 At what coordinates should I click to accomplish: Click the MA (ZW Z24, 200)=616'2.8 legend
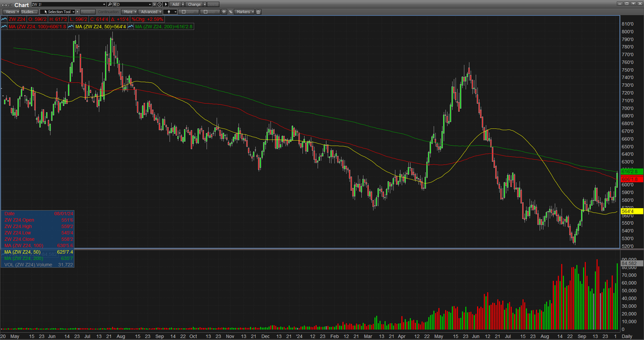[x=163, y=27]
